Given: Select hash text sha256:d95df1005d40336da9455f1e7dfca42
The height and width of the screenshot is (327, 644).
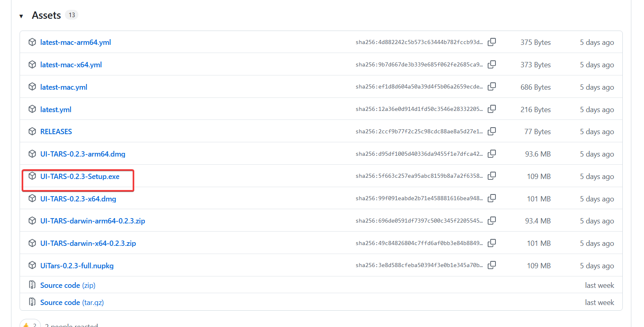Looking at the screenshot, I should (419, 154).
